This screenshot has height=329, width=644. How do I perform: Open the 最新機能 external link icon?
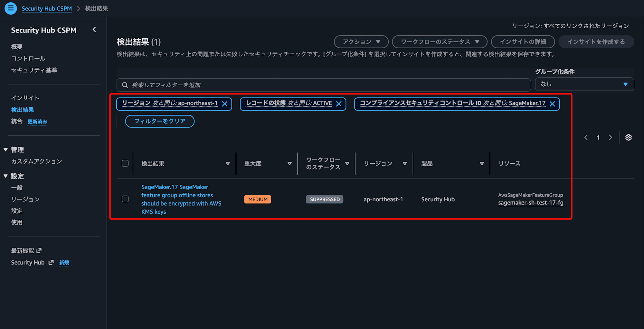coord(39,251)
